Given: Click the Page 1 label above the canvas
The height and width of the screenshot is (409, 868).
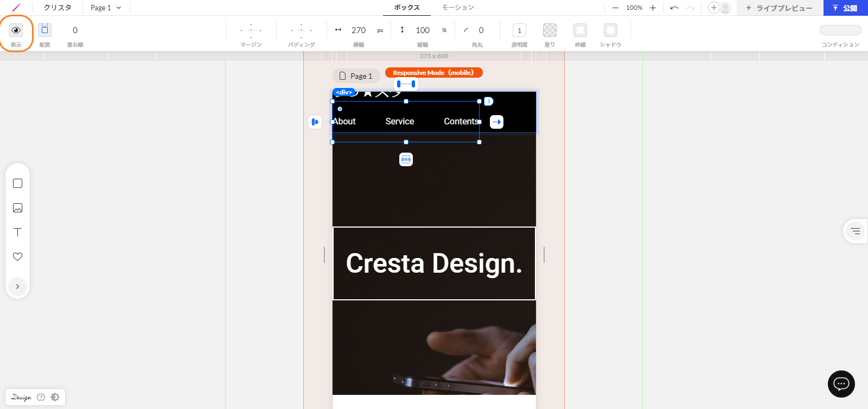Looking at the screenshot, I should pos(356,76).
